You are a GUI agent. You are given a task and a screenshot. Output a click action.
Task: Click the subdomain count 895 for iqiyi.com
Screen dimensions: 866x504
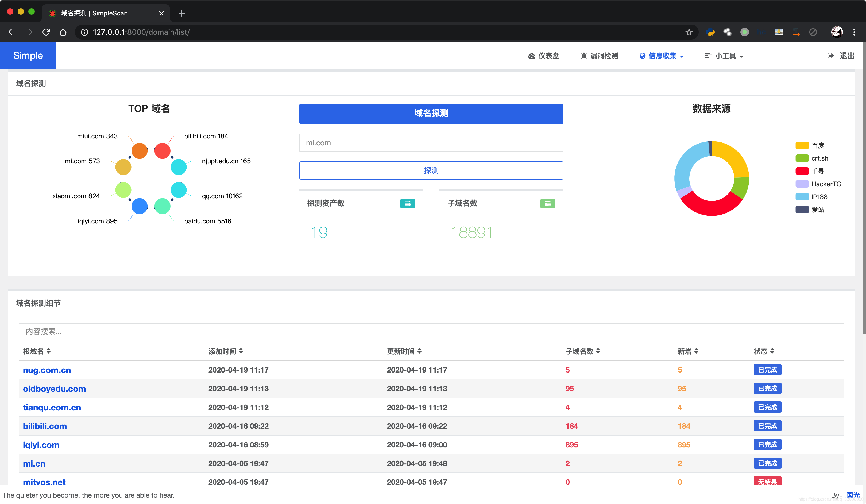pos(571,445)
